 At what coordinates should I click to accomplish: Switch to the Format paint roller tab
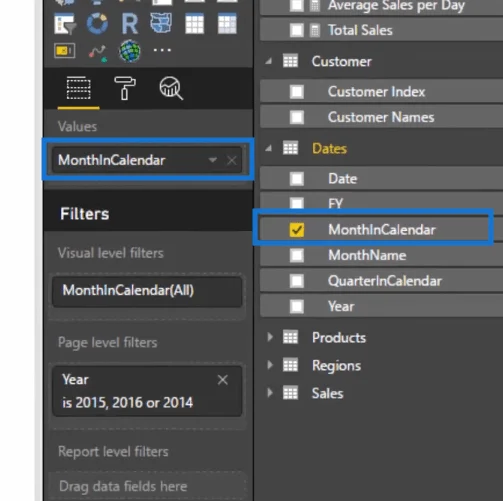click(125, 88)
